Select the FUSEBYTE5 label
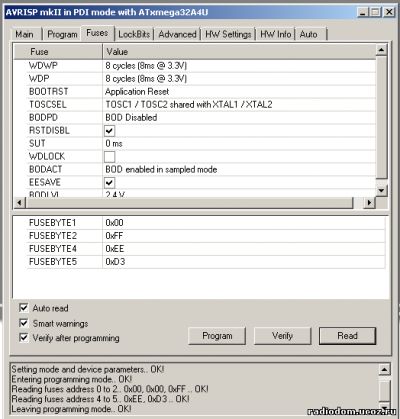 point(53,262)
